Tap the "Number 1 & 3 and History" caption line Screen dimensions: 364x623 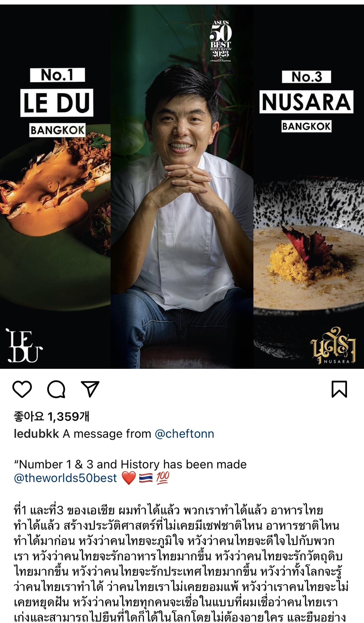pyautogui.click(x=130, y=464)
